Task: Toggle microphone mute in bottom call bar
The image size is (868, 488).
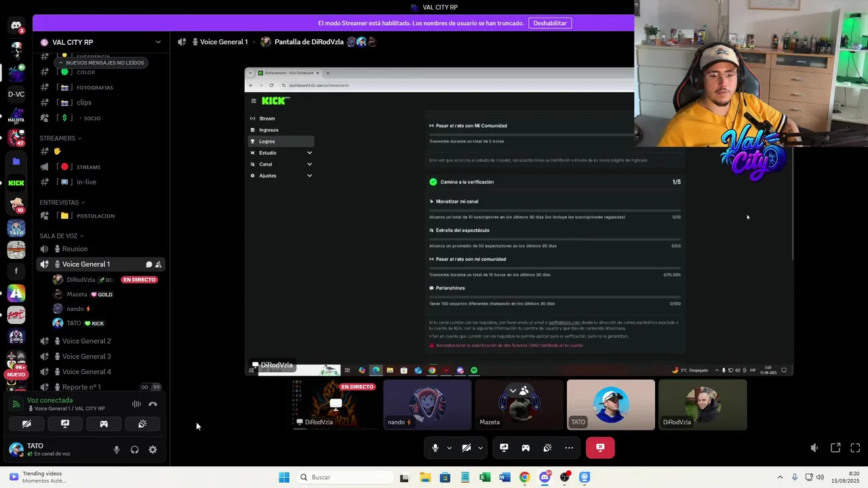Action: (x=435, y=447)
